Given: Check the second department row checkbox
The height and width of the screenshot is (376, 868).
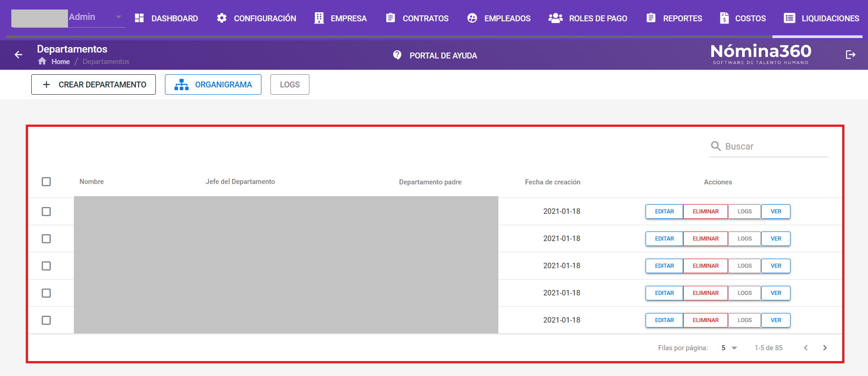Looking at the screenshot, I should [x=46, y=239].
